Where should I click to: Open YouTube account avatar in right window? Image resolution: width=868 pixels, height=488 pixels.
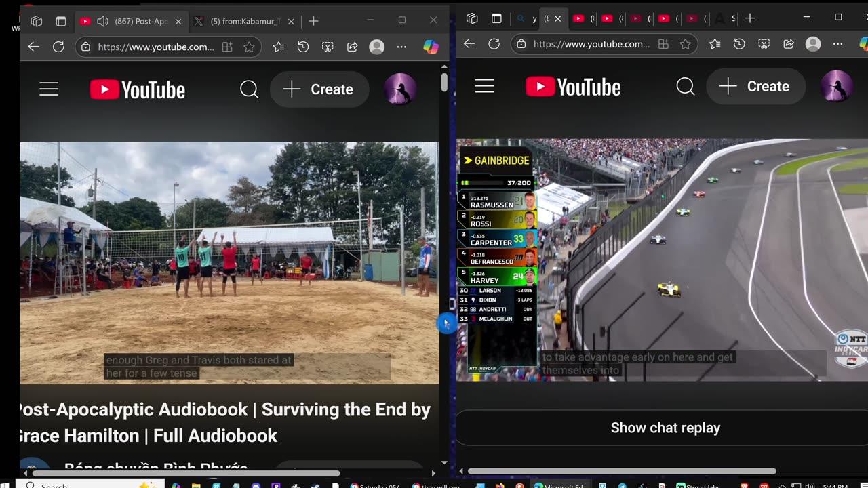[x=837, y=86]
